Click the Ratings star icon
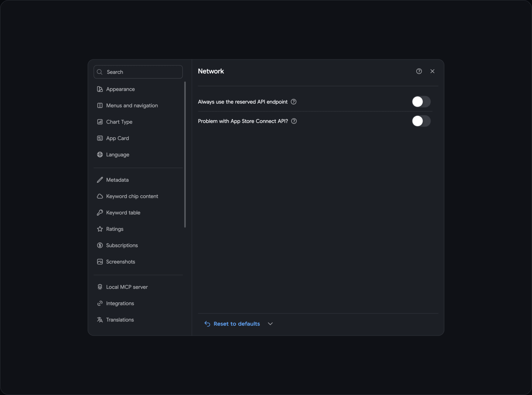The image size is (532, 395). point(100,229)
